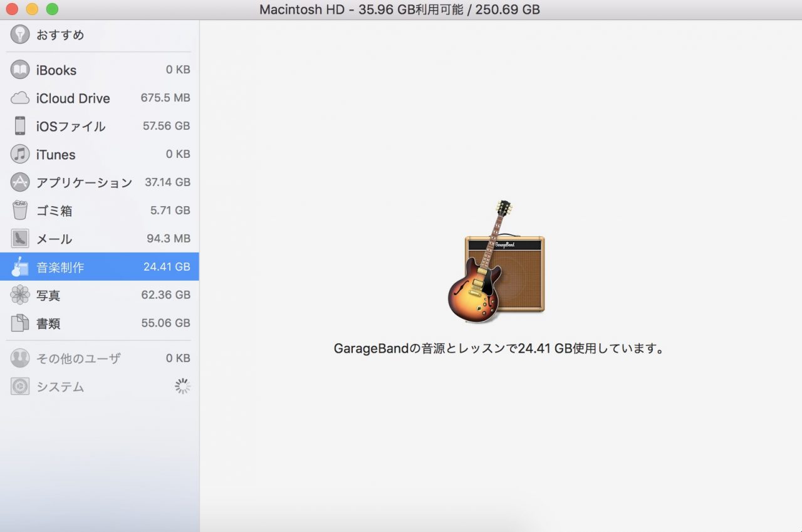Screen dimensions: 802x532
Task: Click the lightbulb icon beside おすすめ
Action: click(20, 34)
